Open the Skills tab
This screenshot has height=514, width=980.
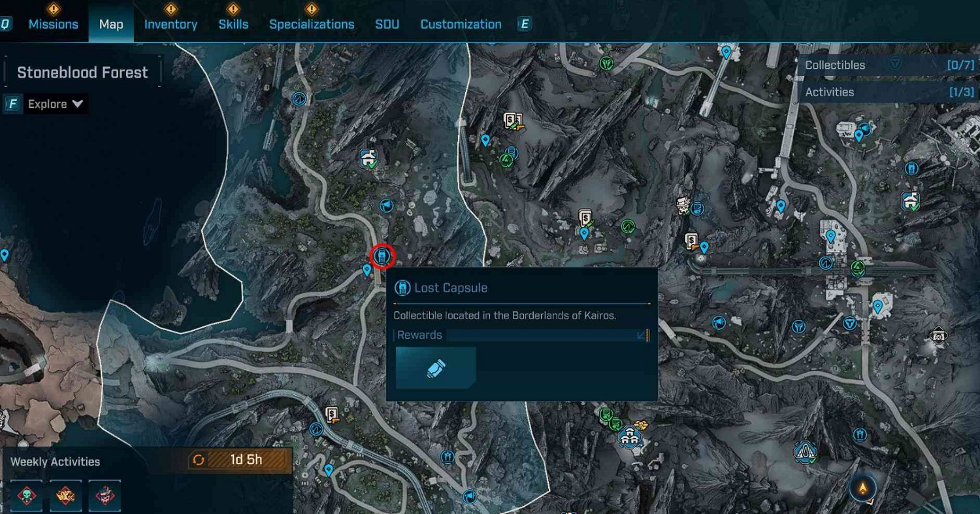tap(233, 24)
